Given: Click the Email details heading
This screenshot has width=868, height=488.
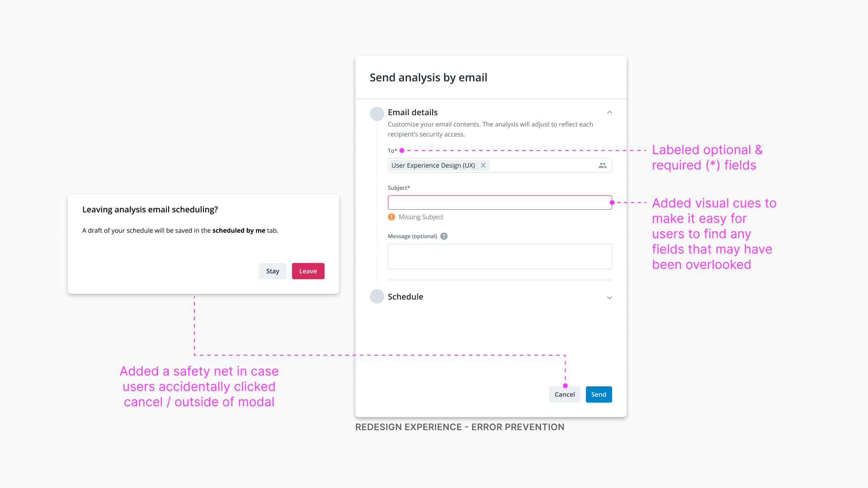Looking at the screenshot, I should [x=413, y=113].
